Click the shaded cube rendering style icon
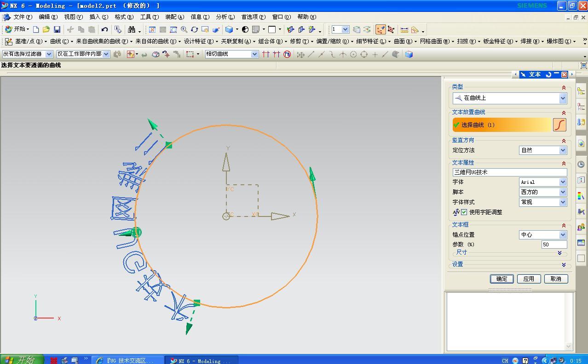This screenshot has height=364, width=588. point(229,29)
